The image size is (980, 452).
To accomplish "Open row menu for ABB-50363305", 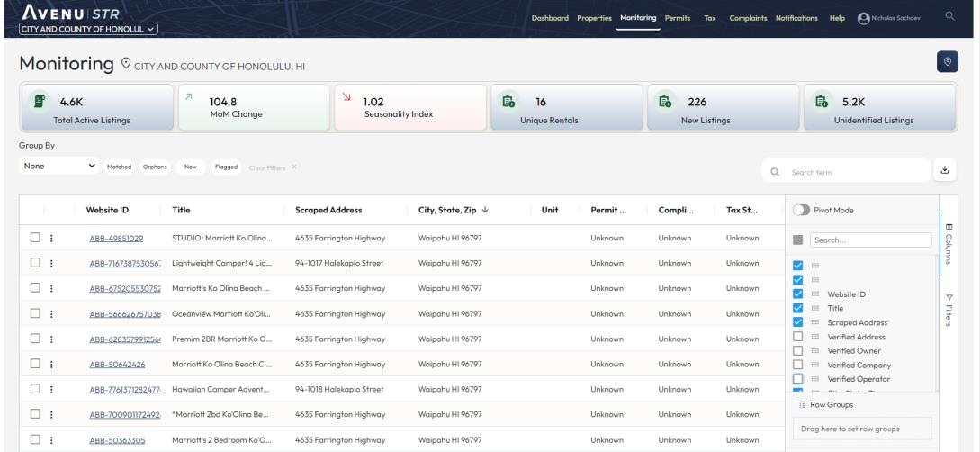I will (x=51, y=439).
